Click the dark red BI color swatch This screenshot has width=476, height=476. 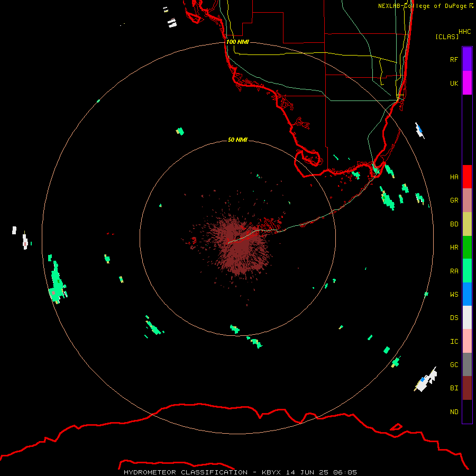pos(467,388)
